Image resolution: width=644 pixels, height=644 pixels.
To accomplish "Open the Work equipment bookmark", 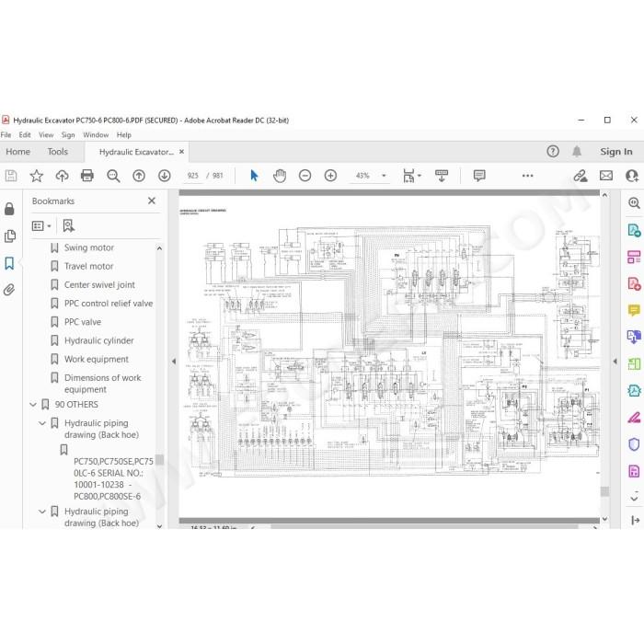I will 96,360.
